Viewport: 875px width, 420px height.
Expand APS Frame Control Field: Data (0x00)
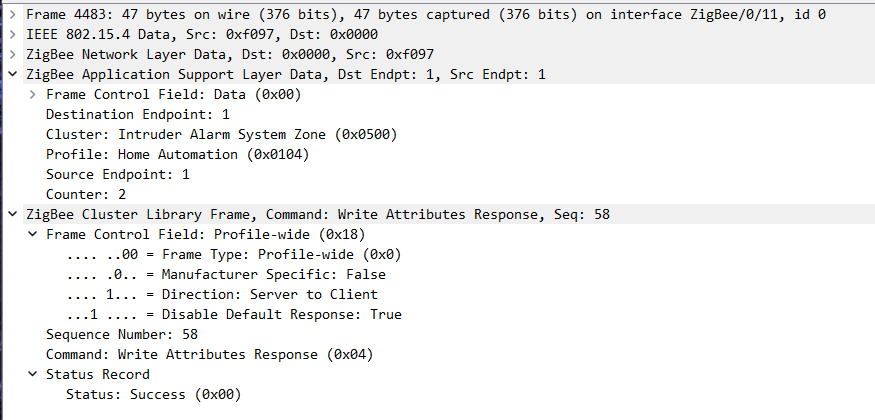(x=33, y=94)
